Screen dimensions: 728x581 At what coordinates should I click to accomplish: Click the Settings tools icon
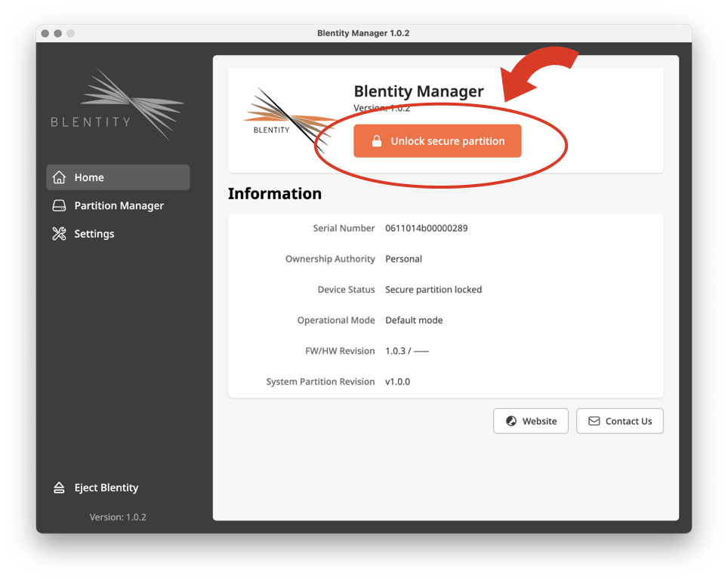point(59,234)
